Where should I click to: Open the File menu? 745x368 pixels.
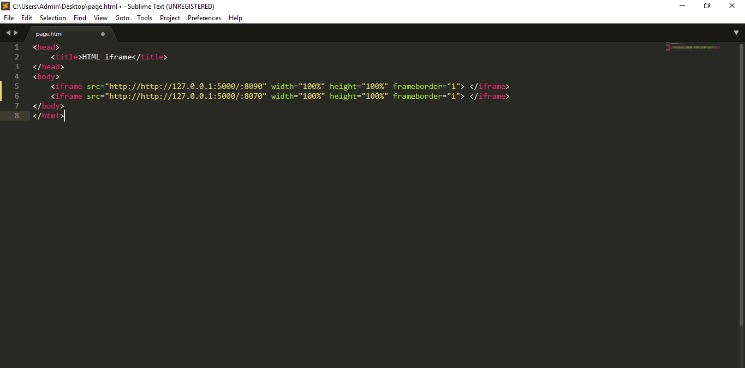click(9, 18)
